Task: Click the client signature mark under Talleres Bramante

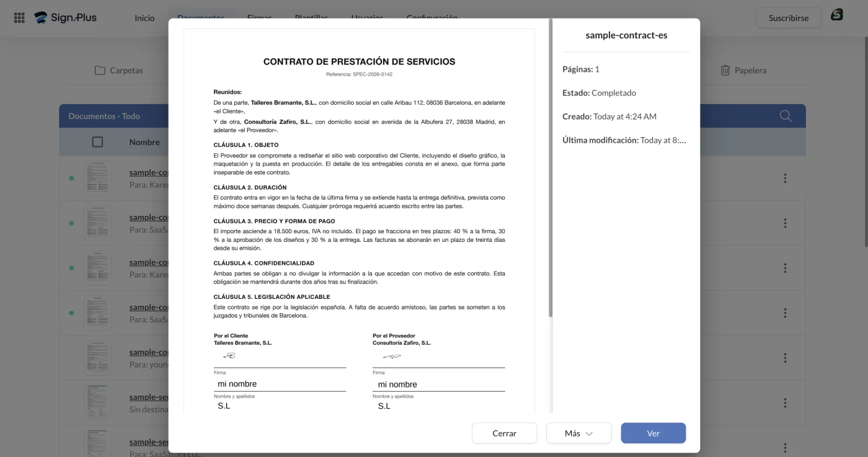Action: tap(229, 356)
